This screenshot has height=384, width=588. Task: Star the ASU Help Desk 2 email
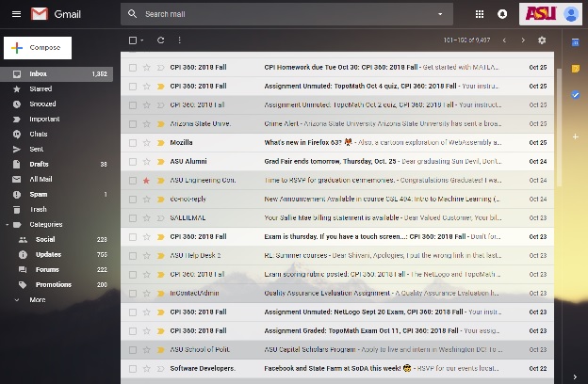[x=146, y=256]
